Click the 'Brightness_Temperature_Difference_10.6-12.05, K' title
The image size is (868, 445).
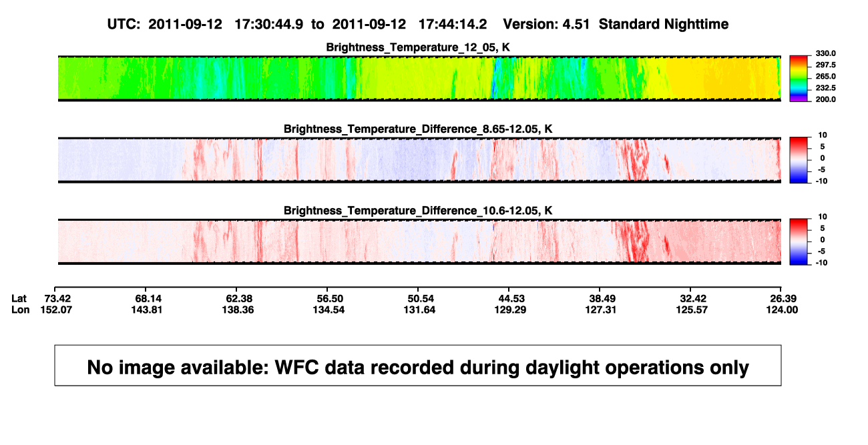[419, 211]
